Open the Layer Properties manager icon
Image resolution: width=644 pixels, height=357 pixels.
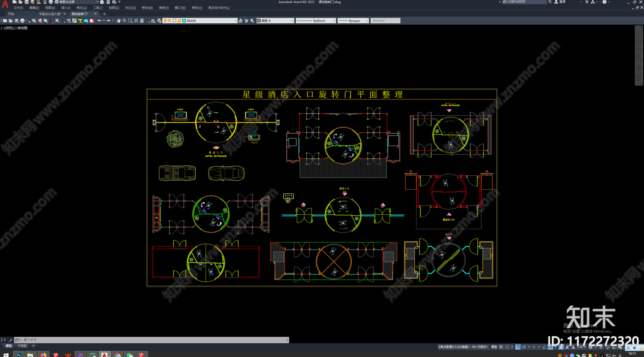tap(159, 21)
